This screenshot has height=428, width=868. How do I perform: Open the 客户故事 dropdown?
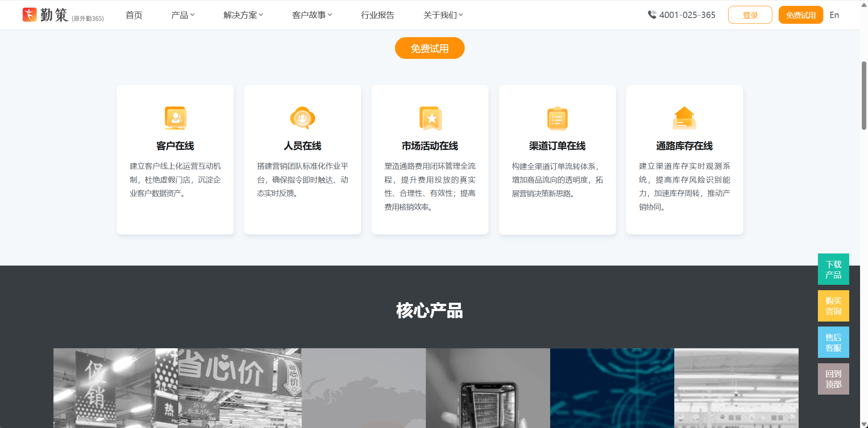312,15
